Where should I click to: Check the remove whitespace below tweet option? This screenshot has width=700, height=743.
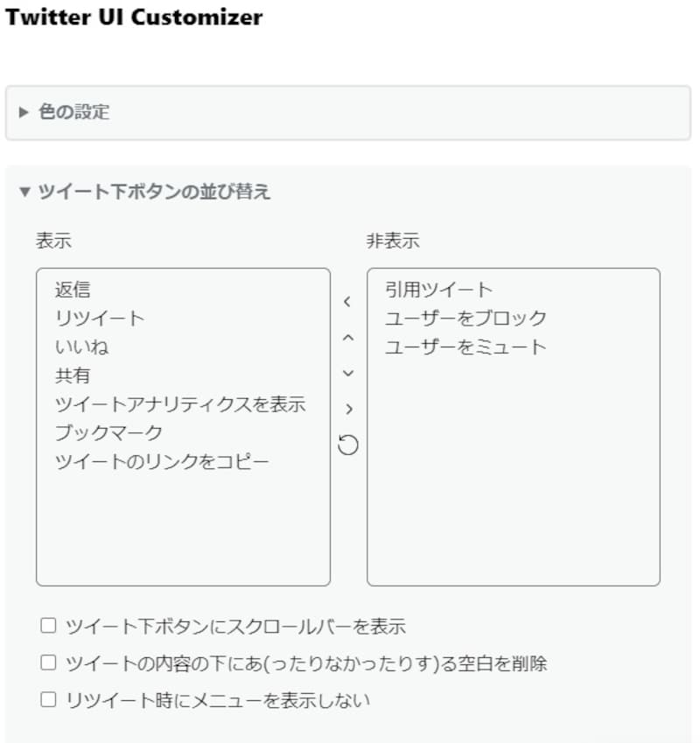[50, 662]
